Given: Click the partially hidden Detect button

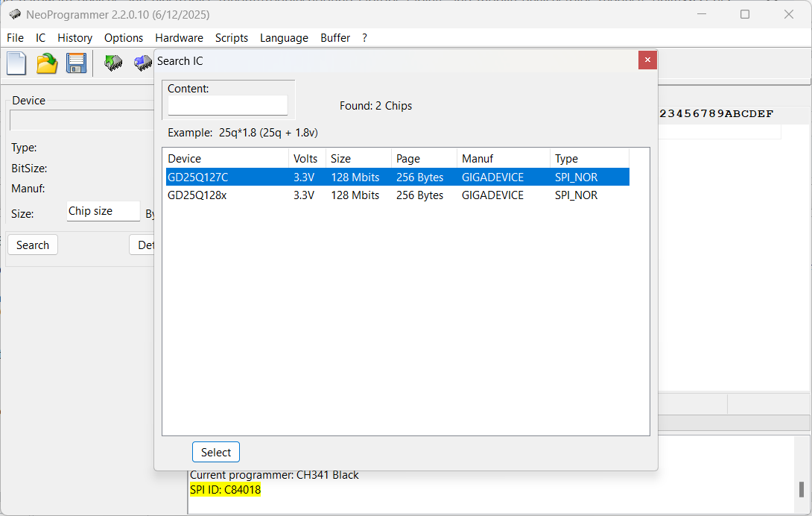Looking at the screenshot, I should (142, 245).
